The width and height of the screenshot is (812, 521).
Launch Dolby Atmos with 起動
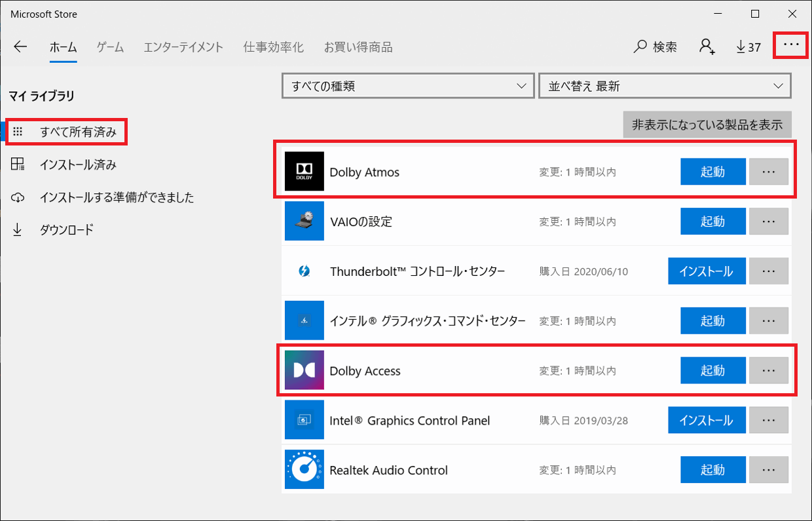click(713, 172)
